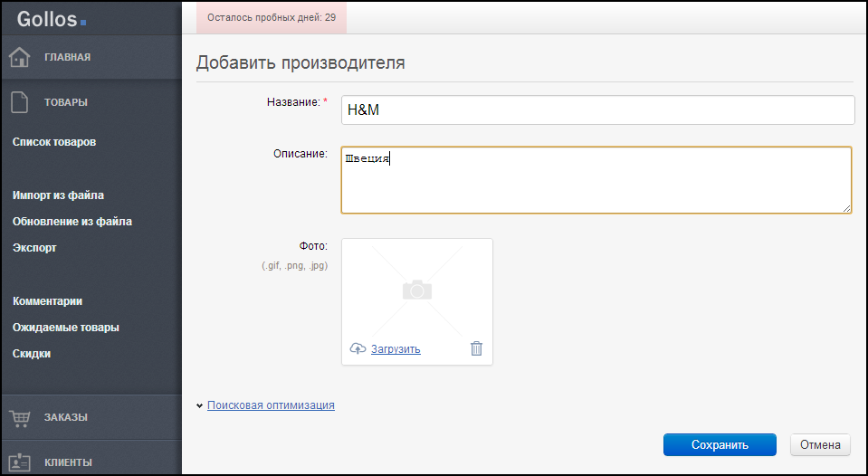Open Список товаров in sidebar

(54, 142)
